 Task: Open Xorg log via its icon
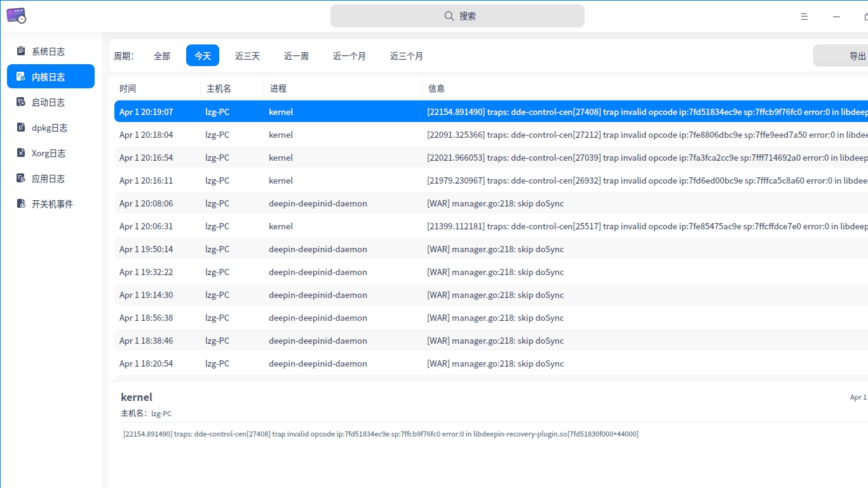point(21,153)
